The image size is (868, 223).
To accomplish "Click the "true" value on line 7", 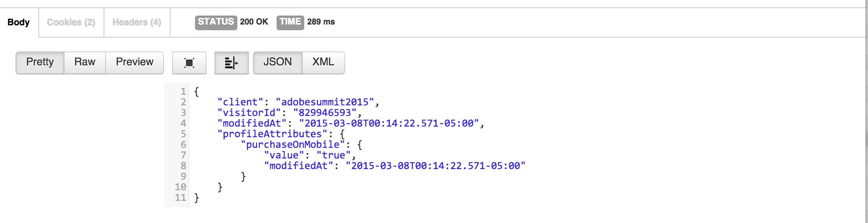I will point(334,155).
